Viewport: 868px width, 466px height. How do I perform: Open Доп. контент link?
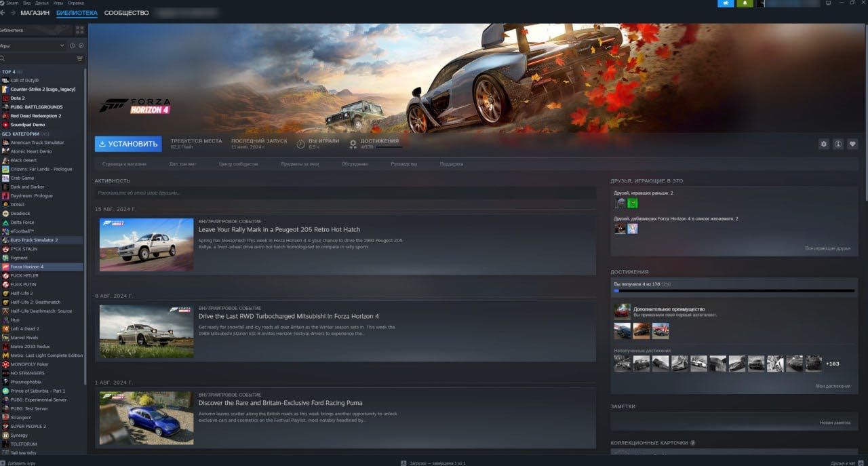(x=182, y=164)
